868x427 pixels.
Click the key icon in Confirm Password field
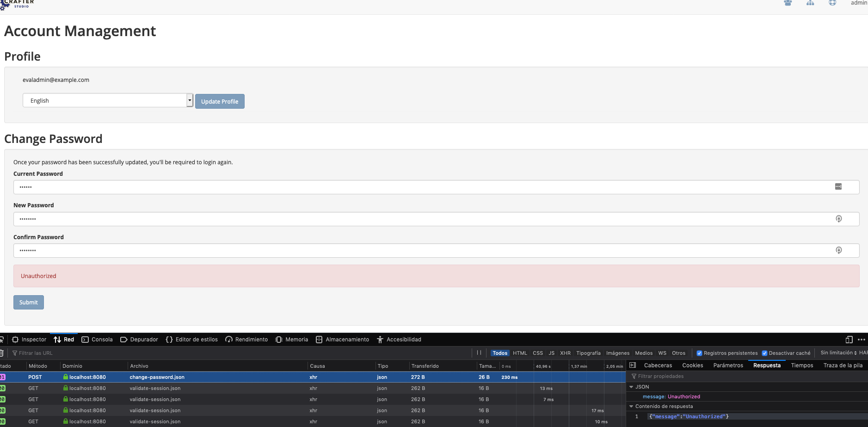pyautogui.click(x=839, y=250)
